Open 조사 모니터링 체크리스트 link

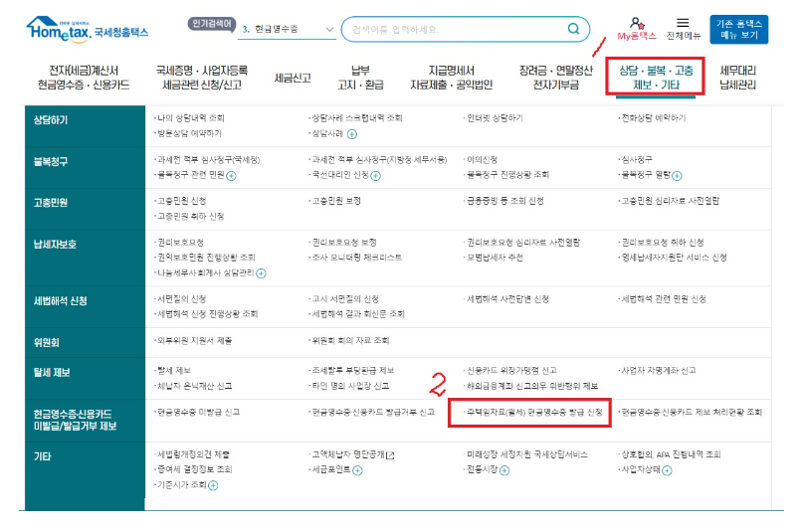(357, 258)
